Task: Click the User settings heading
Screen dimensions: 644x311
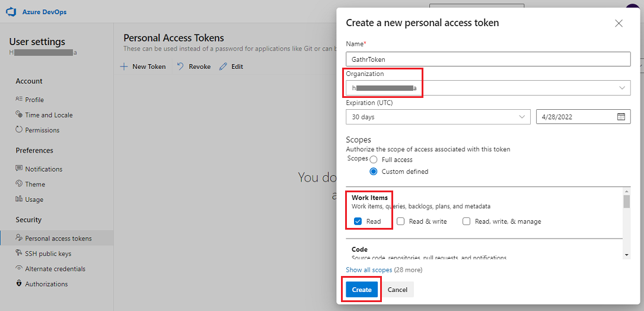Action: point(37,42)
